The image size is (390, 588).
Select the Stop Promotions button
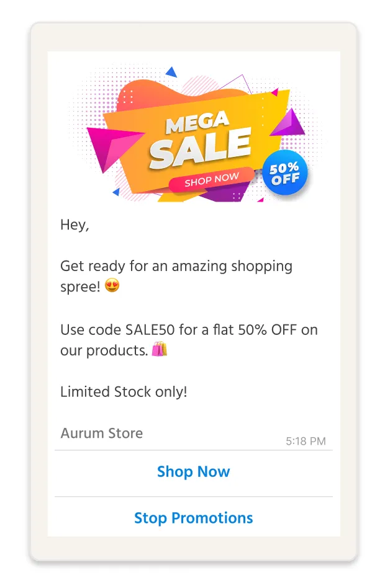193,518
